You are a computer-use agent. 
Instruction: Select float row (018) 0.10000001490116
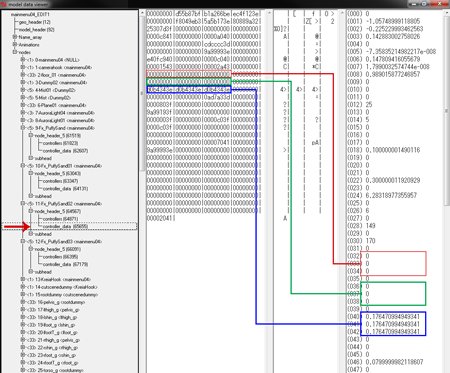click(384, 150)
